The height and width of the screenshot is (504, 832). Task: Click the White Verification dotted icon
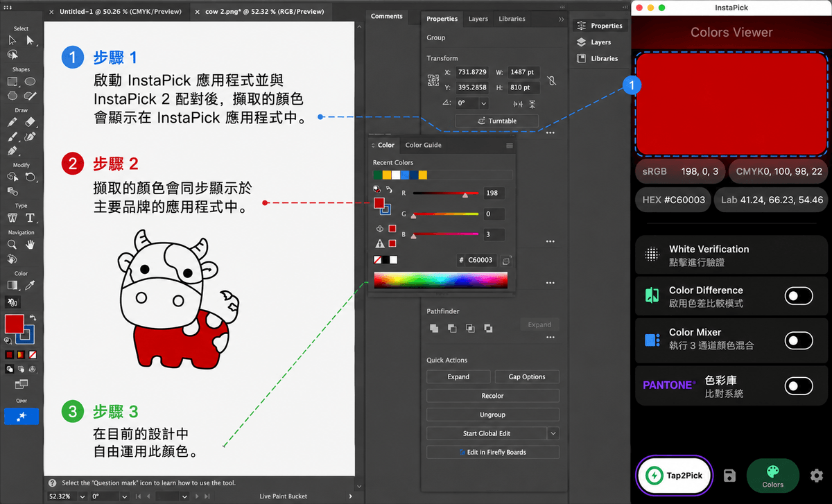point(652,254)
